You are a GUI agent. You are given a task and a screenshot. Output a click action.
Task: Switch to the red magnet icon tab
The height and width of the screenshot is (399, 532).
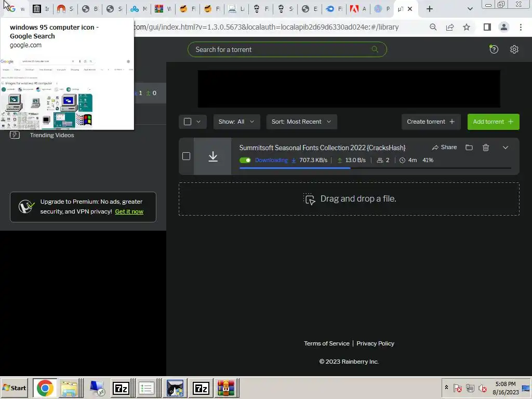pyautogui.click(x=65, y=9)
